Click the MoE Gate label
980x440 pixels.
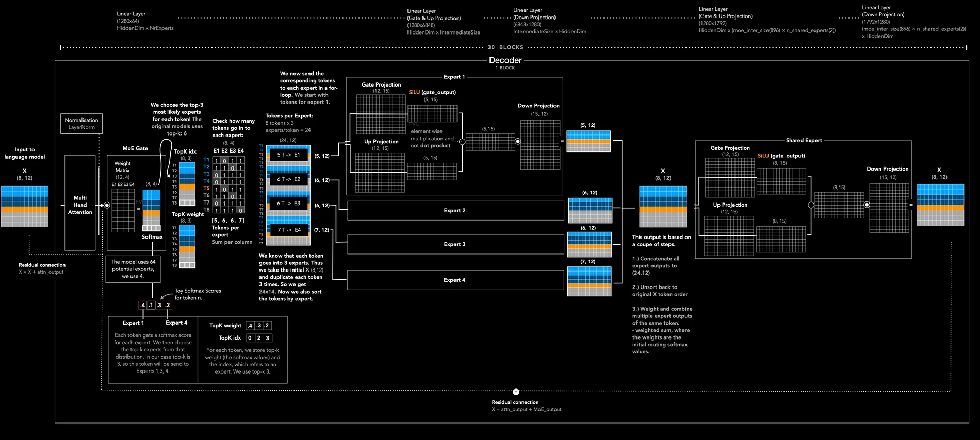tap(135, 148)
